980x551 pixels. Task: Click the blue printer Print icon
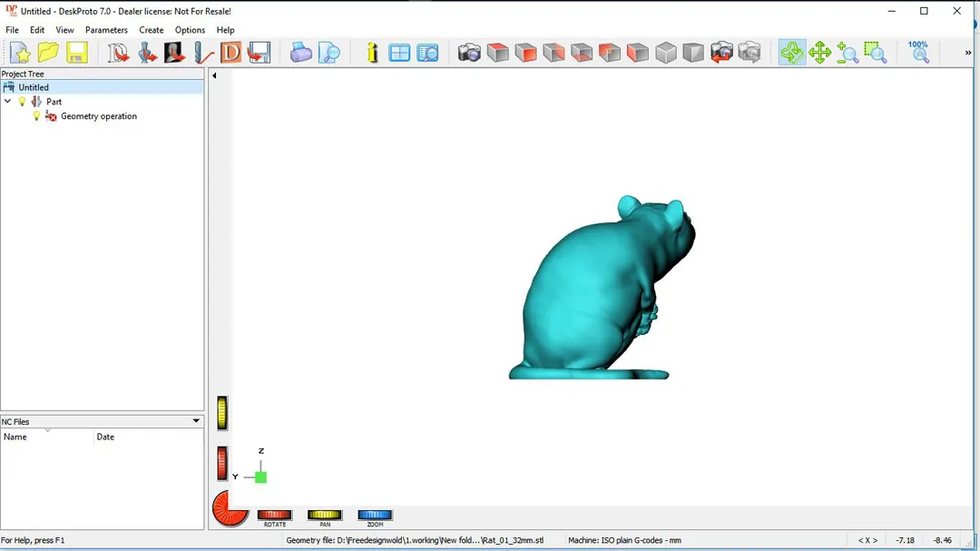click(x=301, y=53)
